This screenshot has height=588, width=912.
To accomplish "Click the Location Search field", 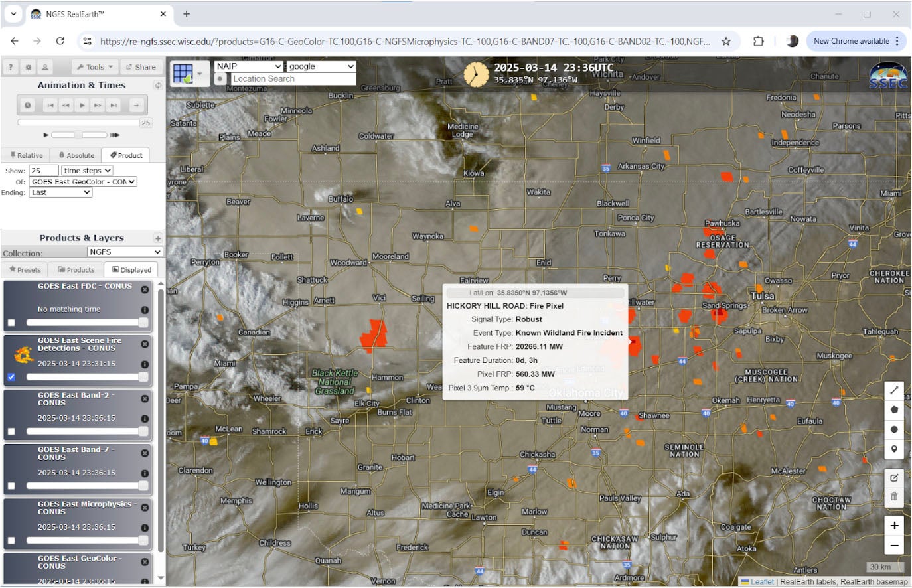I will click(293, 79).
